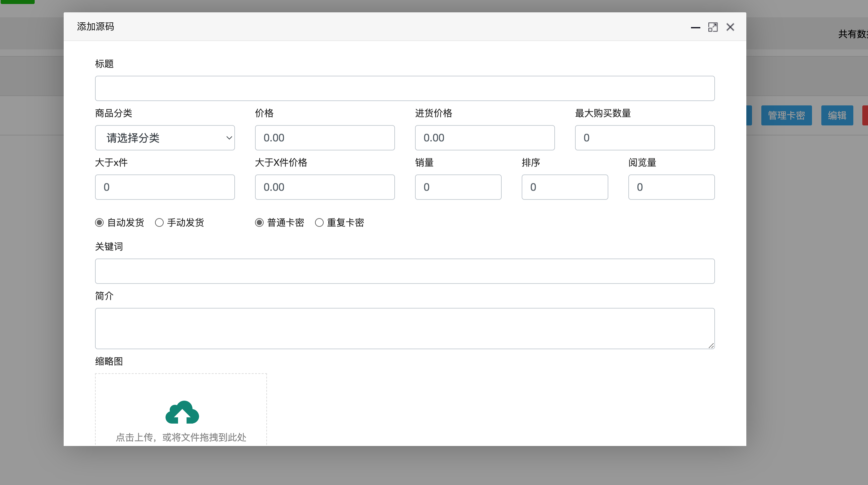This screenshot has width=868, height=485.
Task: Click the 进货价格 input field
Action: click(485, 138)
